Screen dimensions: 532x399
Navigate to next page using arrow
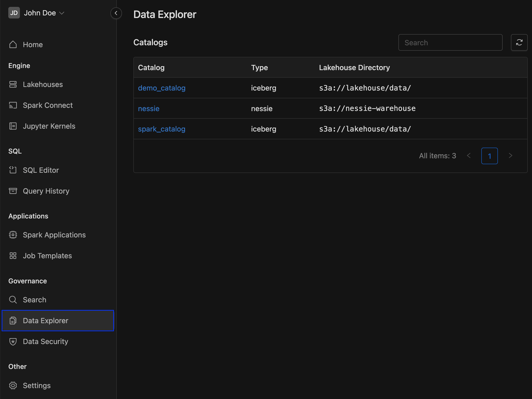click(x=510, y=155)
